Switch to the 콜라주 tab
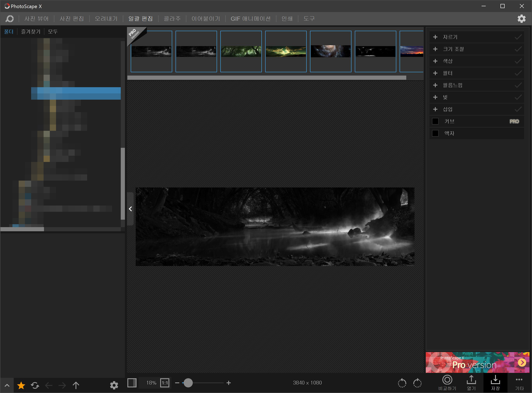 [x=172, y=18]
